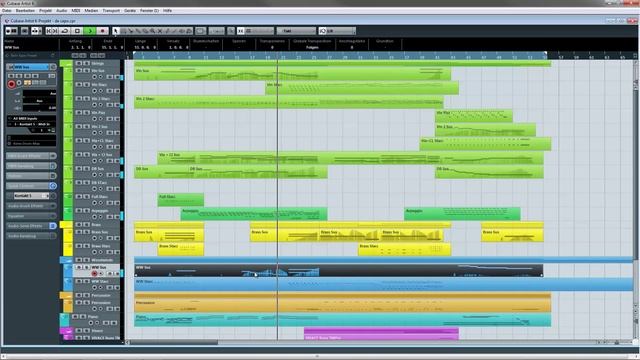Screen dimensions: 640x360
Task: Solo the Brass Sus track
Action: coord(86,232)
